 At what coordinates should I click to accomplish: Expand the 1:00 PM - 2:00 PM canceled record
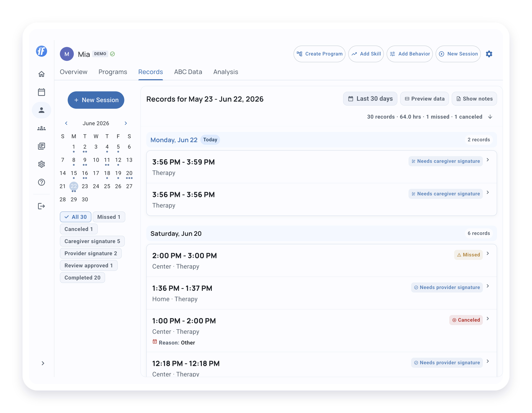coord(488,319)
